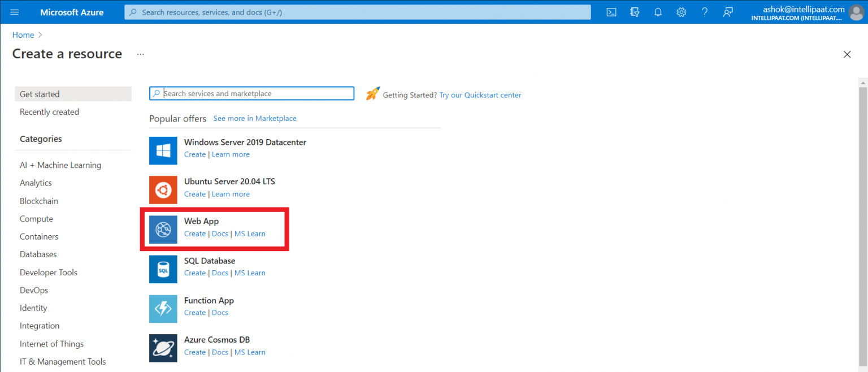
Task: Open portal settings via the gear icon
Action: pyautogui.click(x=681, y=11)
